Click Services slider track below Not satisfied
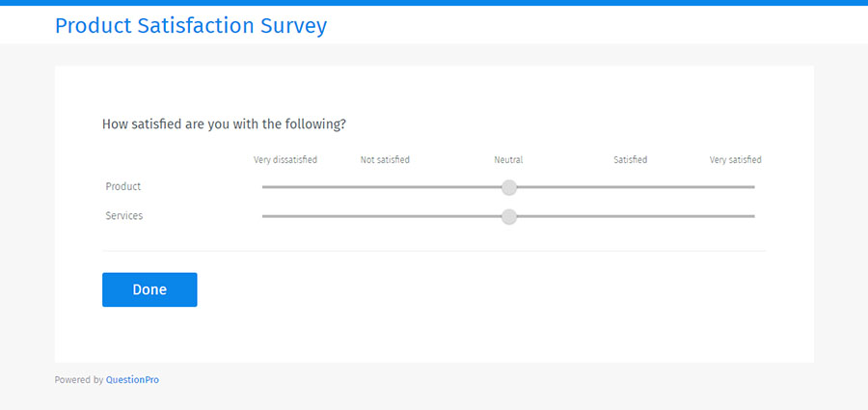Viewport: 868px width, 410px height. (x=386, y=217)
